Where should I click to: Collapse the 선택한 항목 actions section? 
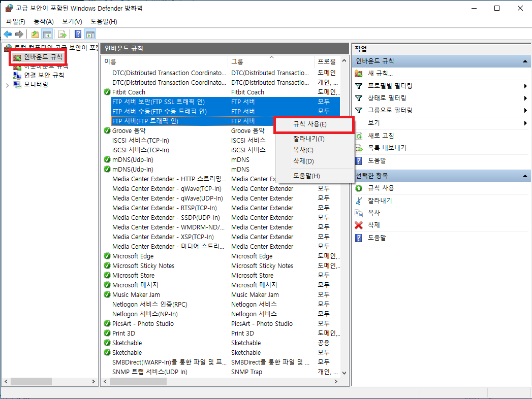point(525,176)
